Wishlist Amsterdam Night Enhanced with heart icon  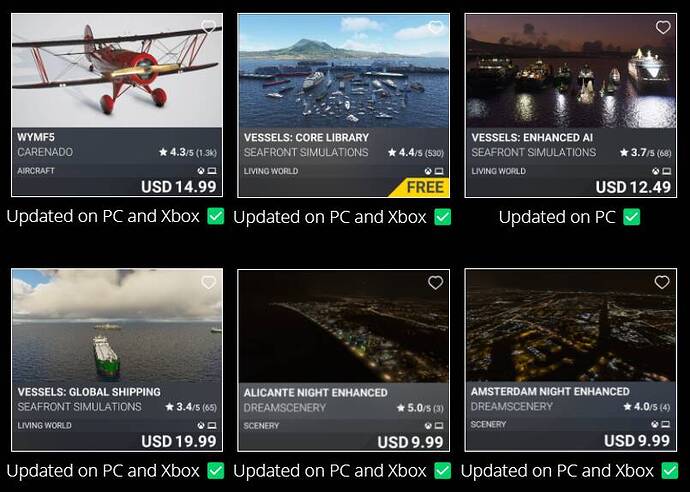point(662,282)
